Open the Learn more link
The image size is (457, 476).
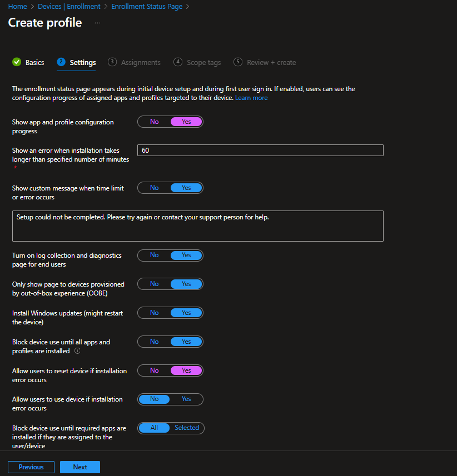click(x=251, y=98)
